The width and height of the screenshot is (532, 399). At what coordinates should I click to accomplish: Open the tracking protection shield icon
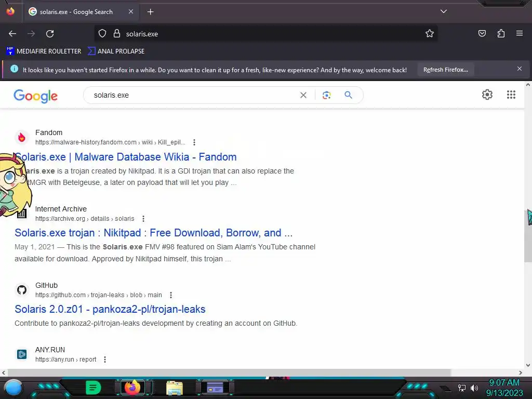102,34
